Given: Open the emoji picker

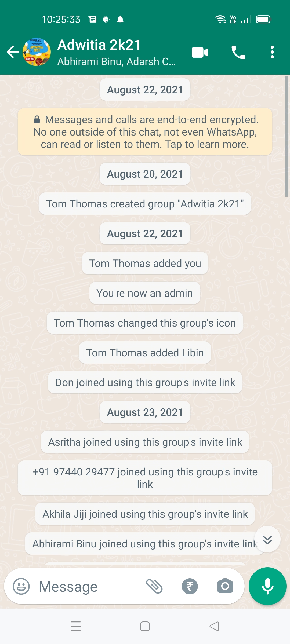Looking at the screenshot, I should point(21,586).
